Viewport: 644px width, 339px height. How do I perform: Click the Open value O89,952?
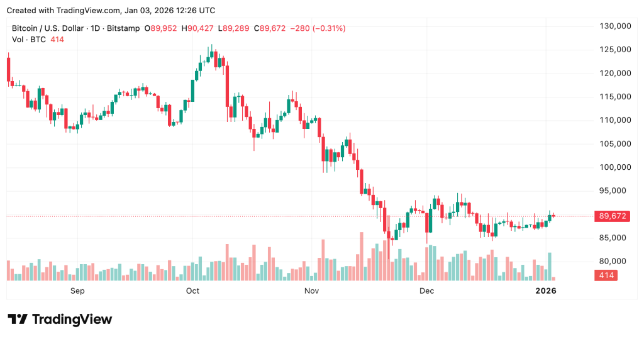[x=160, y=28]
